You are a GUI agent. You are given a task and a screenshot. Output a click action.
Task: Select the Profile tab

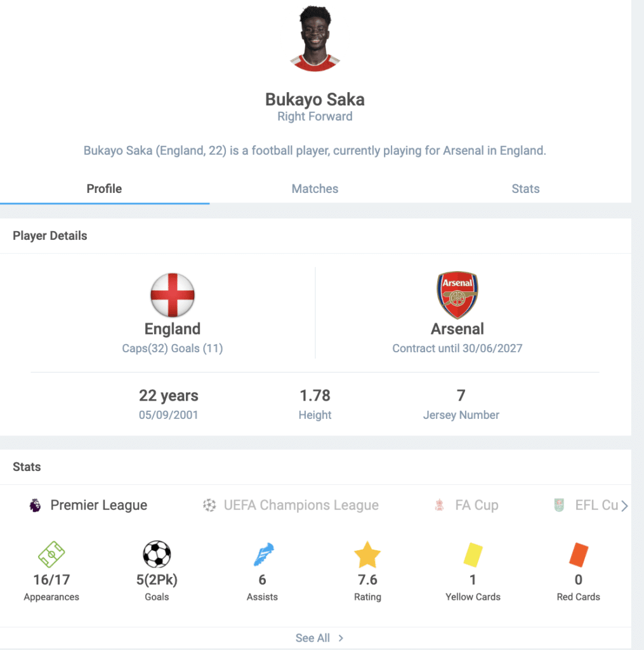(104, 189)
